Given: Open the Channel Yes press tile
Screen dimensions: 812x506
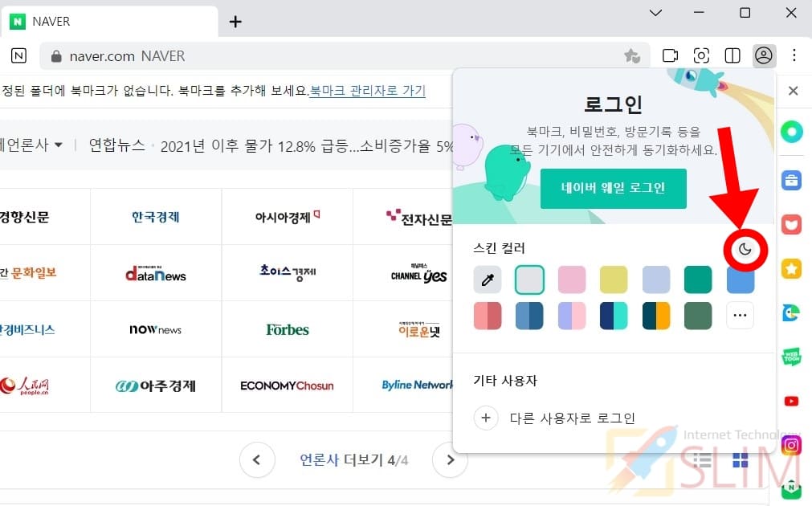Looking at the screenshot, I should (404, 273).
